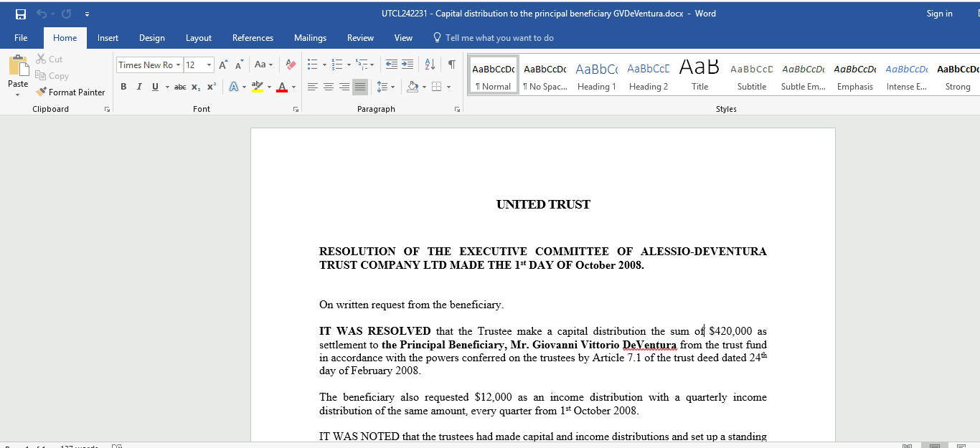Open the References tab
The width and height of the screenshot is (980, 448).
(253, 38)
